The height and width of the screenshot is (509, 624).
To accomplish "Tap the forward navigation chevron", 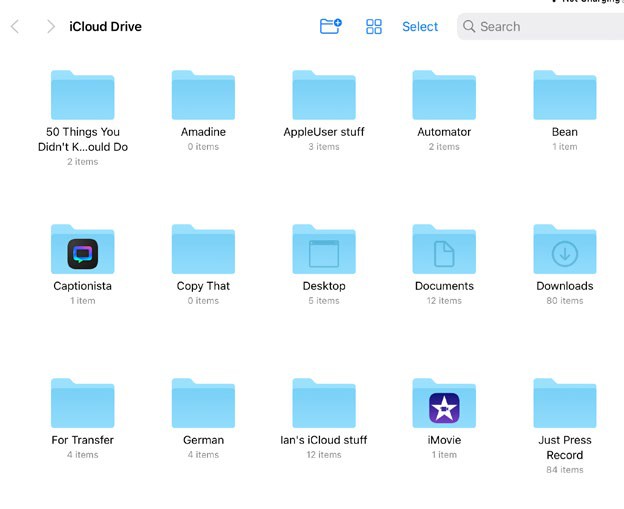I will [50, 27].
